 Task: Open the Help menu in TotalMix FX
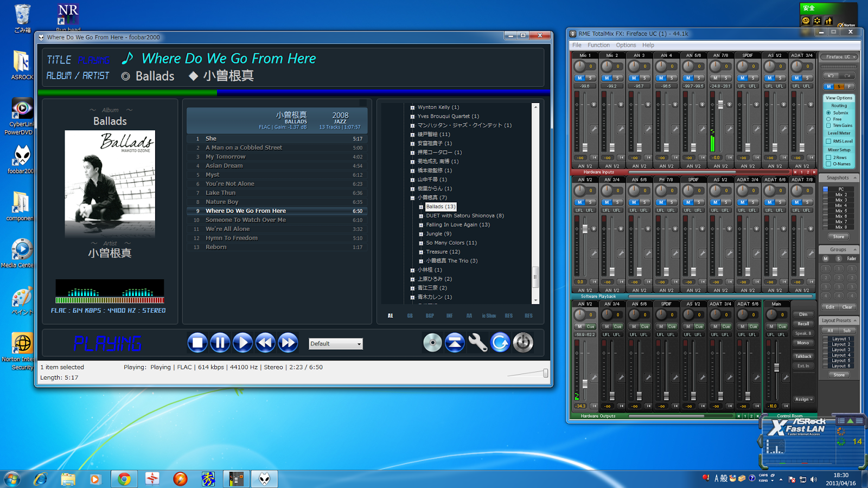(x=648, y=45)
